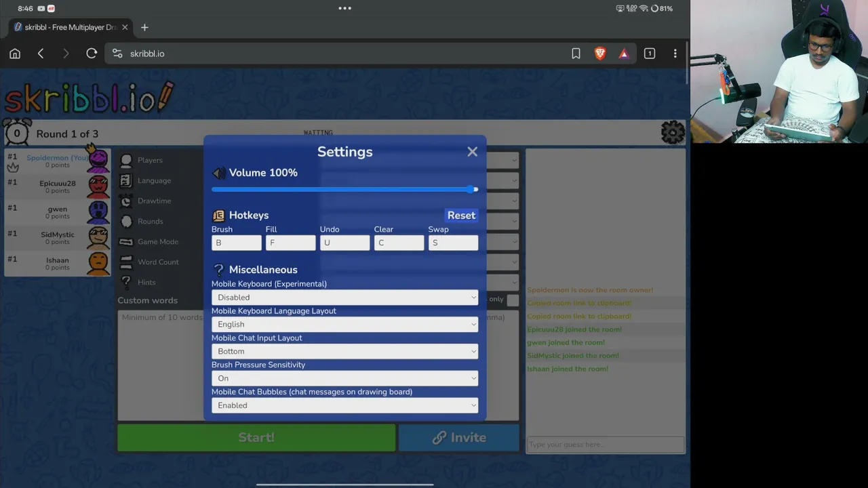Click the Miscellaneous question mark icon
868x488 pixels.
(x=218, y=270)
